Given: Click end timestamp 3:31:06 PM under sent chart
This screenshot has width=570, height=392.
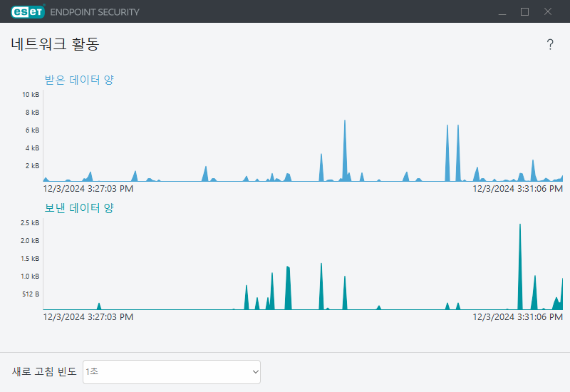Looking at the screenshot, I should click(518, 317).
